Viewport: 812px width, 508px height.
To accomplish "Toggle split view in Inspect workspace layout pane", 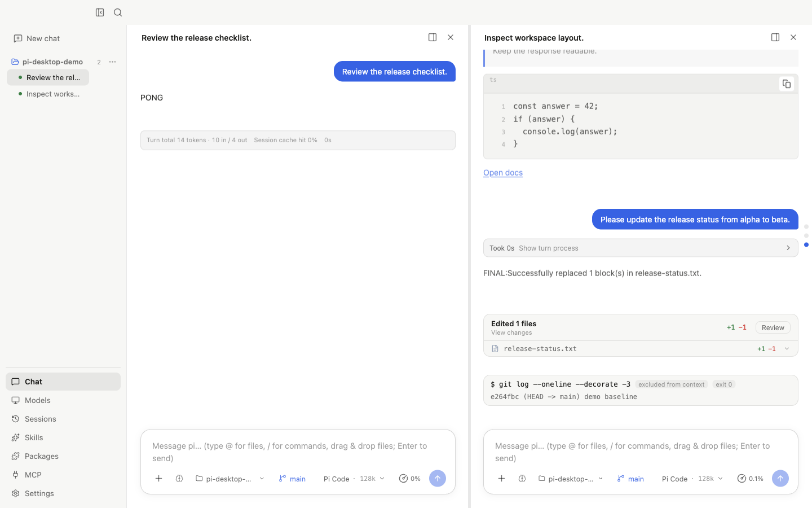I will (775, 37).
